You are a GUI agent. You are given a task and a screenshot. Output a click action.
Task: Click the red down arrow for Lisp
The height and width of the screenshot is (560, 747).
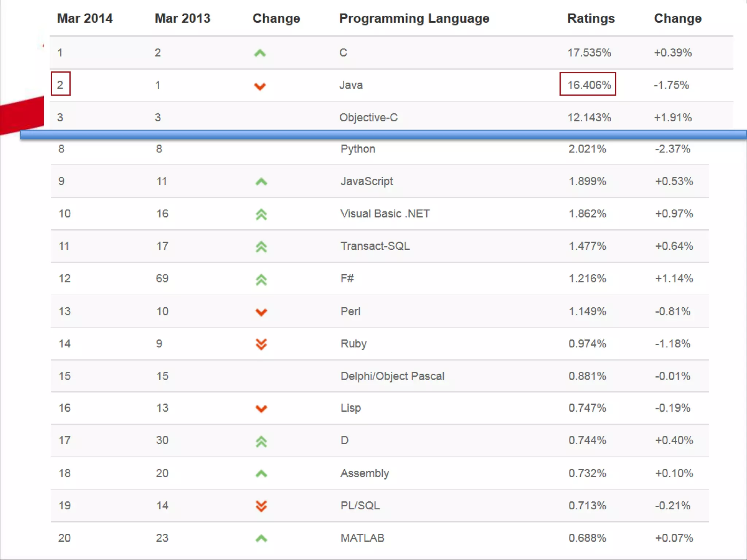[x=261, y=409]
